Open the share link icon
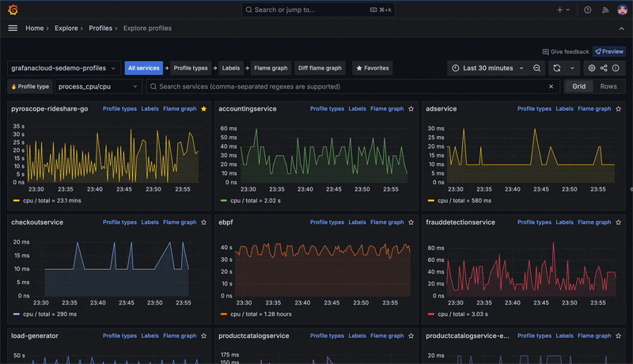The height and width of the screenshot is (364, 633). click(604, 68)
